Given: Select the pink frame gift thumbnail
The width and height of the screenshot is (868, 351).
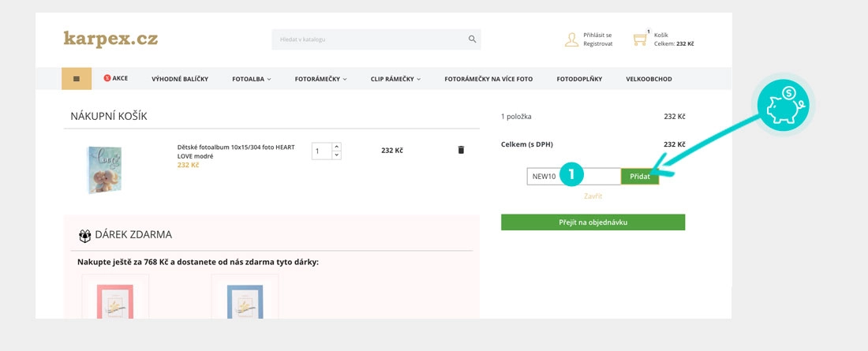Looking at the screenshot, I should (x=115, y=297).
